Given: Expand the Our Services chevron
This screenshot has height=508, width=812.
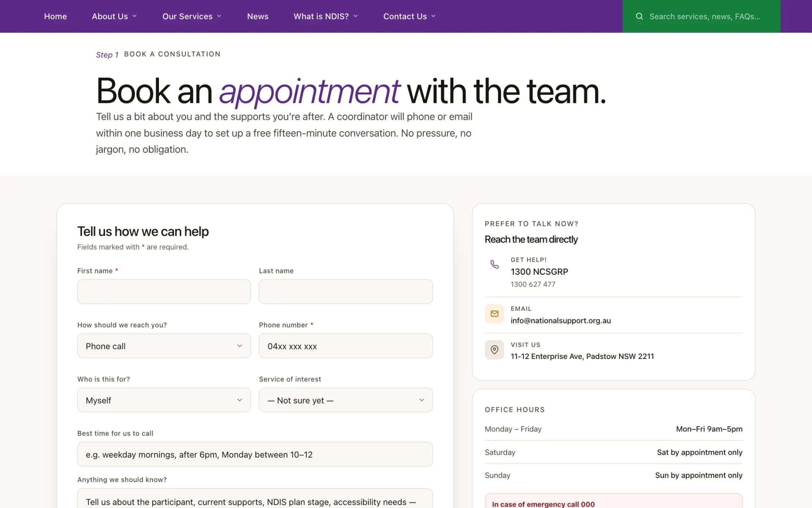Looking at the screenshot, I should [219, 16].
